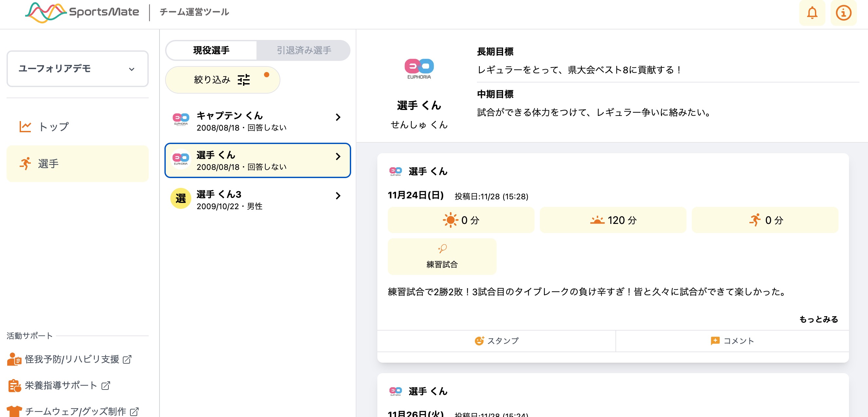Click the avatar in the 11月26日 post header

pyautogui.click(x=396, y=391)
